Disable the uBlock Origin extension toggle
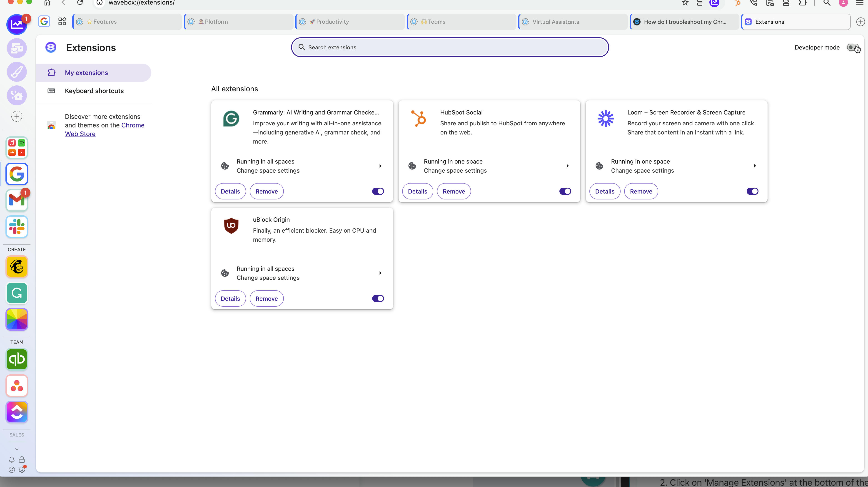Viewport: 868px width, 487px height. pyautogui.click(x=378, y=298)
